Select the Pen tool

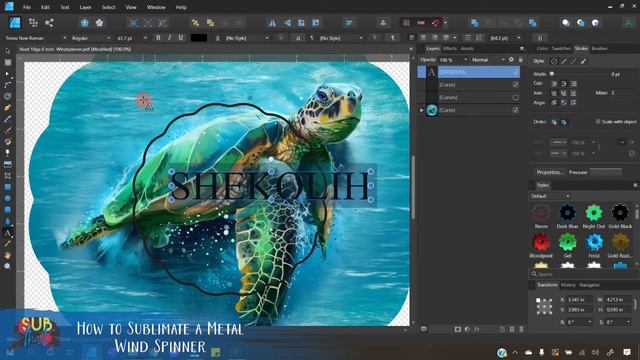click(x=7, y=108)
